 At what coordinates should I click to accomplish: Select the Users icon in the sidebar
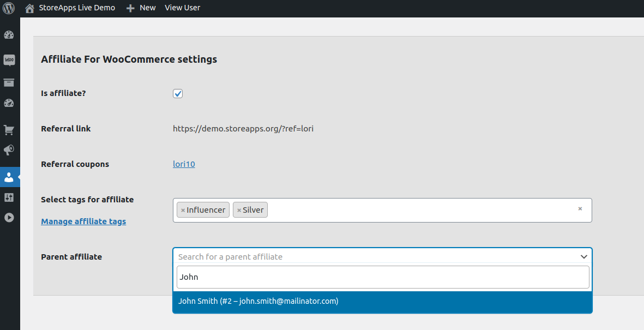click(x=9, y=177)
